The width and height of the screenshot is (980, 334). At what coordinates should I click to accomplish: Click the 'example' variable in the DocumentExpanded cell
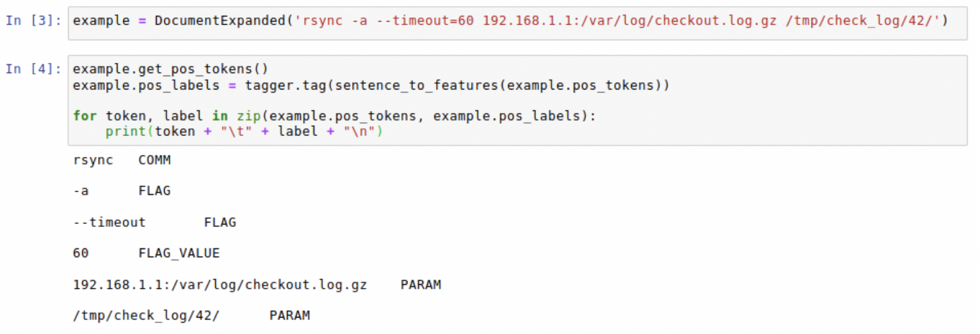[101, 21]
